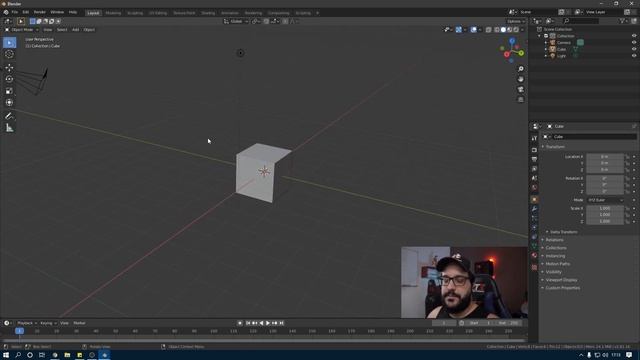Viewport: 640px width, 360px height.
Task: Hide the Camera with its eye icon
Action: point(634,42)
